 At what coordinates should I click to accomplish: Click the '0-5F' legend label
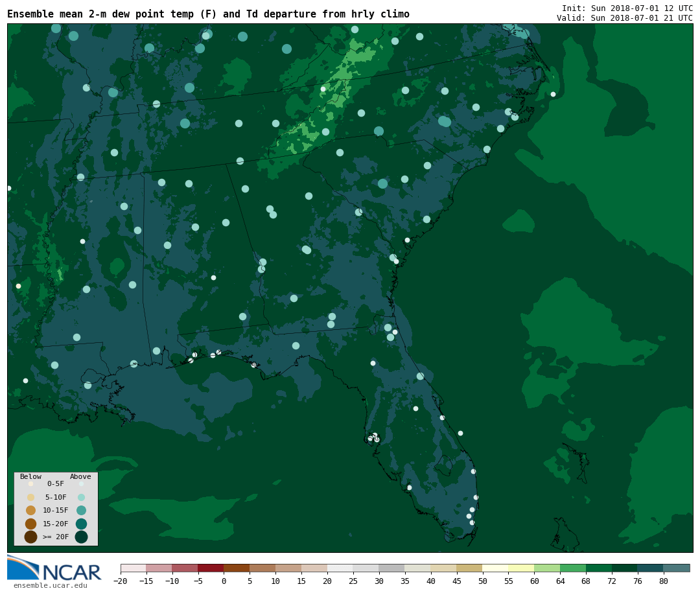point(56,483)
